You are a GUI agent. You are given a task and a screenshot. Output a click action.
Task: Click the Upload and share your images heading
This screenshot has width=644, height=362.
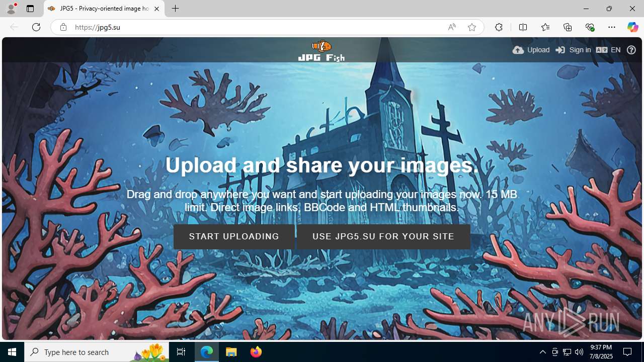322,165
